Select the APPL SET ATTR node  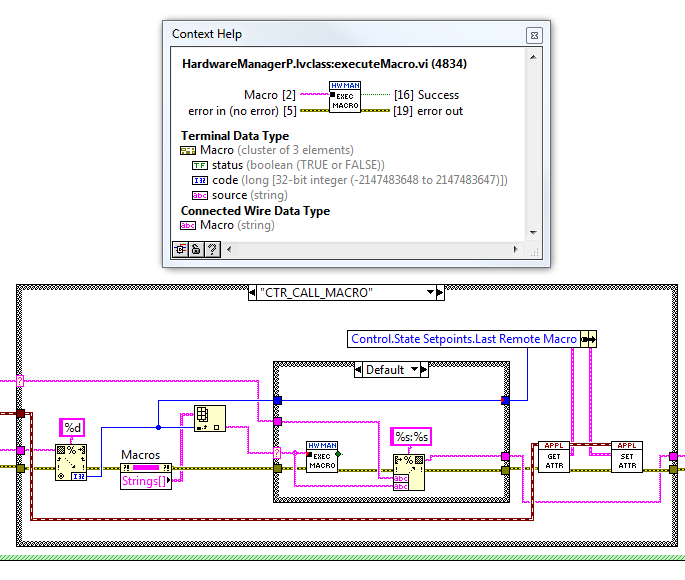click(626, 456)
